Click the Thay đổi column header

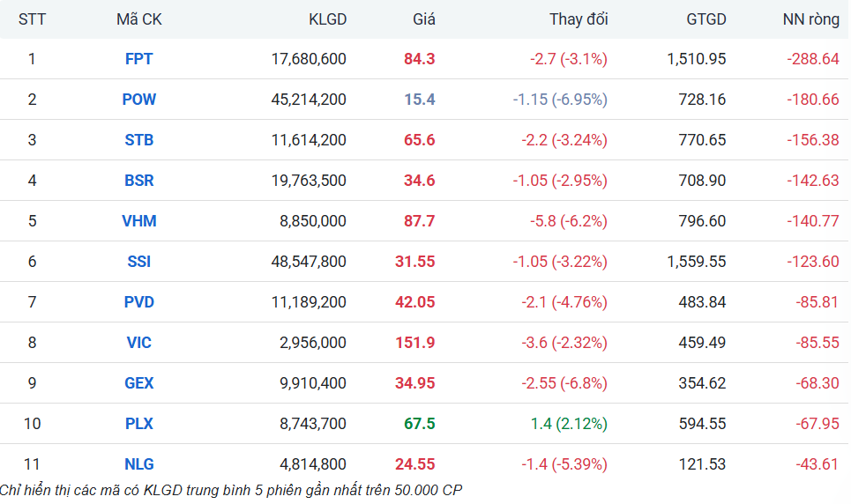click(x=579, y=19)
